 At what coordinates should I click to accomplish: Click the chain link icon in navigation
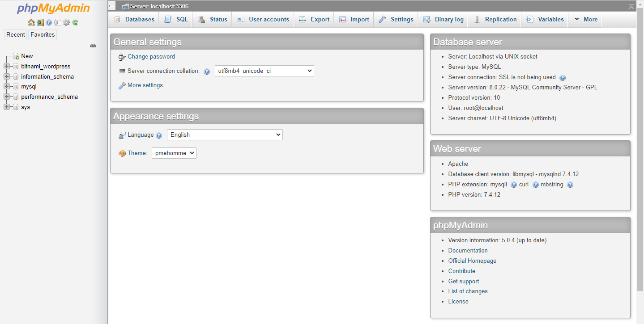coord(93,46)
